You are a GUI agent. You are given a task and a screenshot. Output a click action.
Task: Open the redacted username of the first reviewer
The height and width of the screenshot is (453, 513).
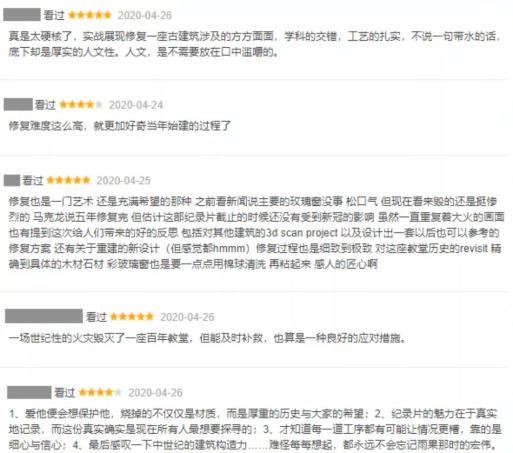coord(22,15)
